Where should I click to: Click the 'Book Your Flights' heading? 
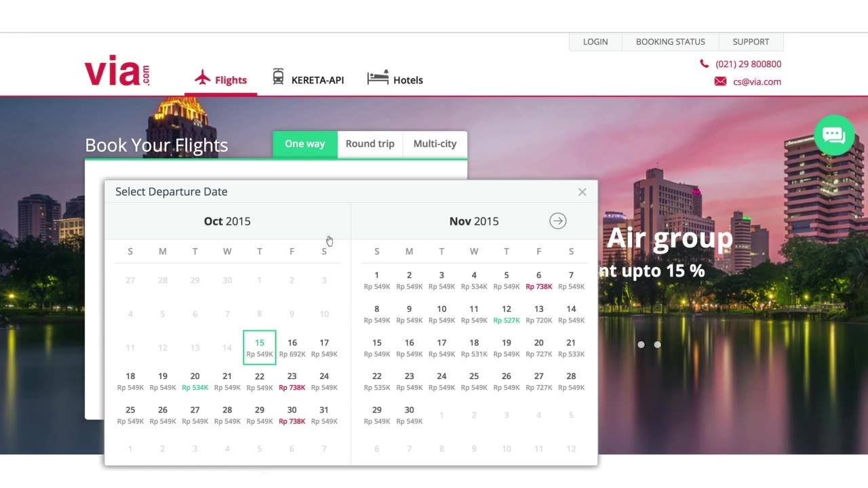156,145
